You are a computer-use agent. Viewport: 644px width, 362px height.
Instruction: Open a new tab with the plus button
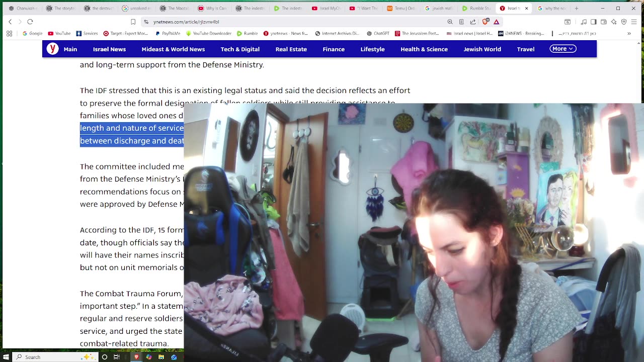(577, 8)
